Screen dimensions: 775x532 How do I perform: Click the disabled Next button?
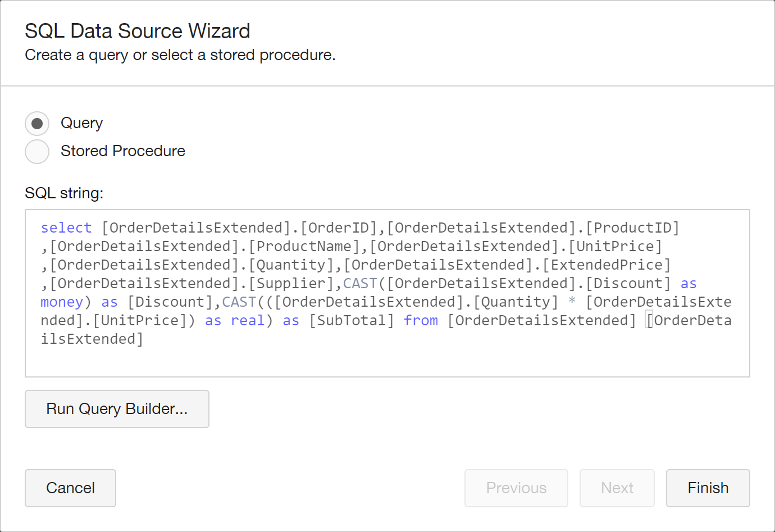click(617, 488)
